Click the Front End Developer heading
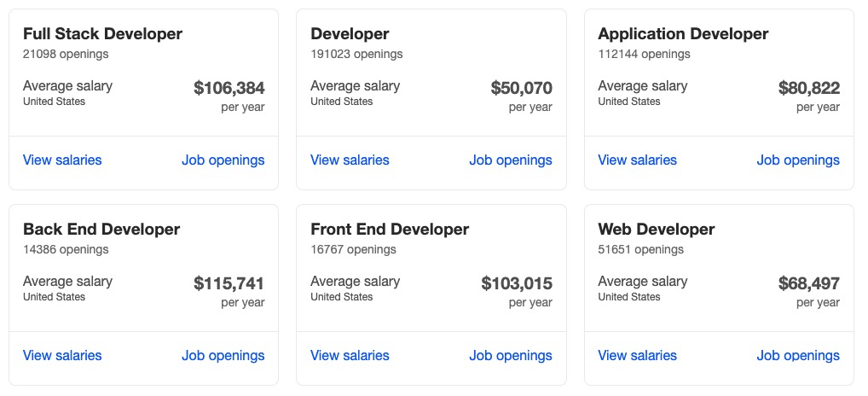This screenshot has width=868, height=396. tap(390, 230)
